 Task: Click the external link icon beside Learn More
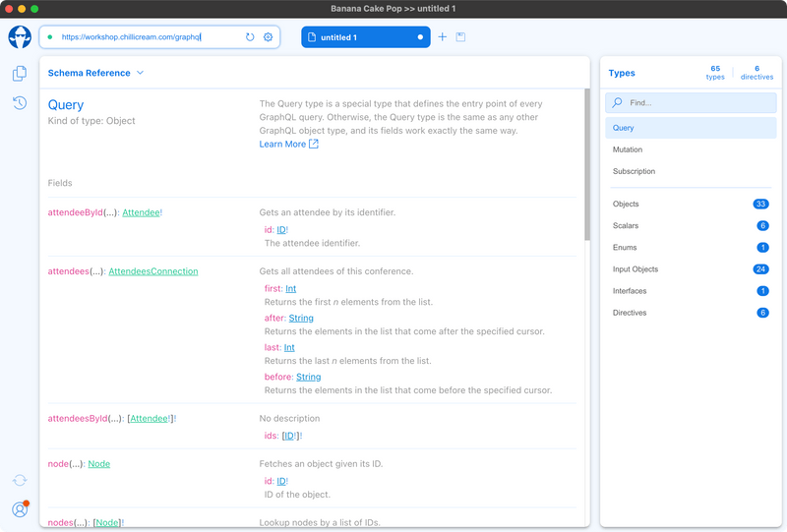[314, 144]
